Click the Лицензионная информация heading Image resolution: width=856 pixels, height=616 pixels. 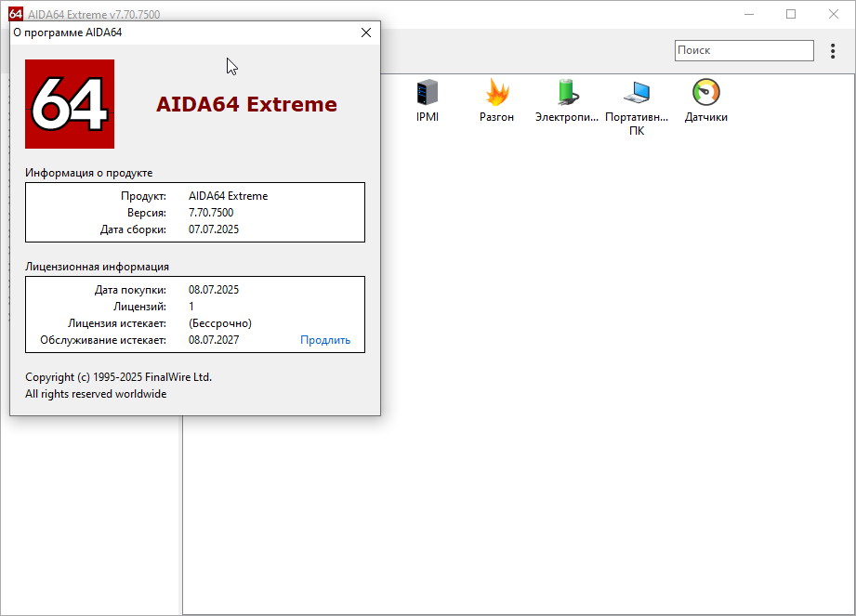click(x=98, y=267)
